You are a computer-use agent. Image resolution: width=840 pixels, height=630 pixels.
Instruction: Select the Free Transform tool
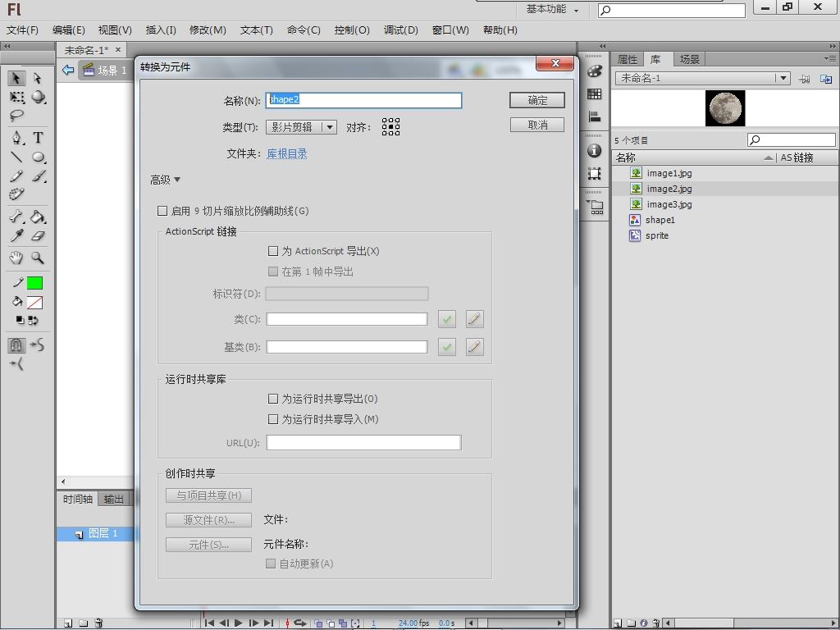click(x=16, y=97)
